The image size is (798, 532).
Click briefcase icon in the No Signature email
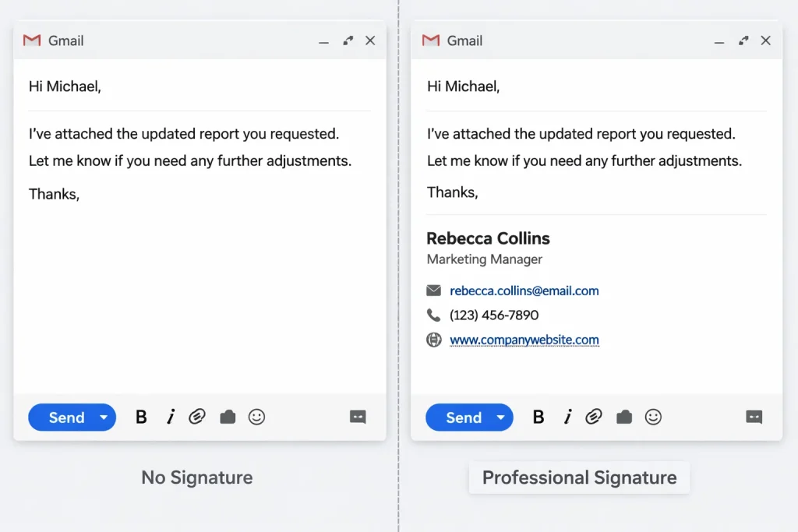tap(228, 417)
